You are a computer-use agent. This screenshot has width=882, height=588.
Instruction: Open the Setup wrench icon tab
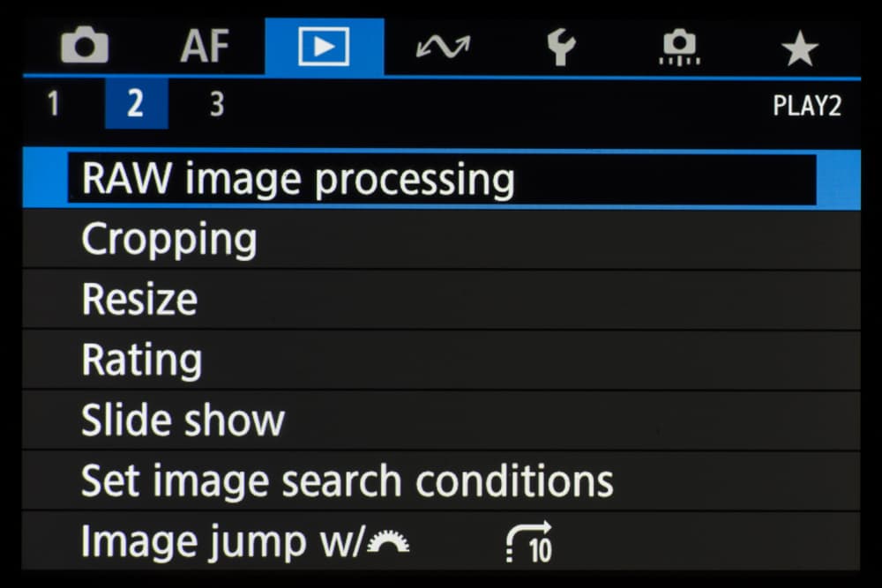(560, 47)
